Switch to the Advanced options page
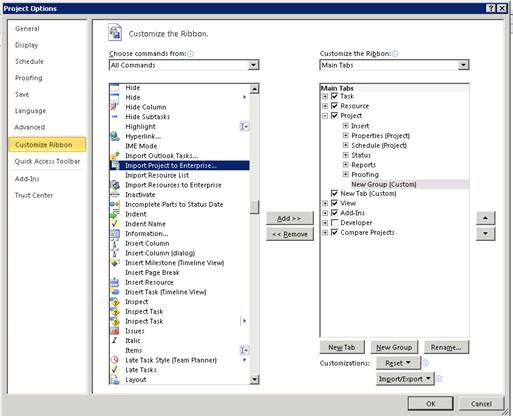The image size is (513, 416). [x=30, y=127]
